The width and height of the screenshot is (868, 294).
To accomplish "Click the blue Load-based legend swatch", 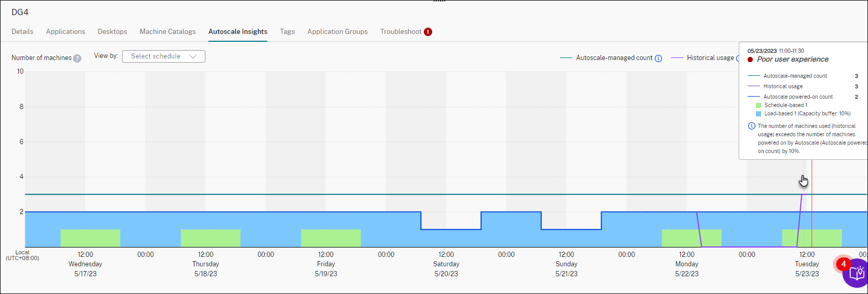I will pos(759,114).
